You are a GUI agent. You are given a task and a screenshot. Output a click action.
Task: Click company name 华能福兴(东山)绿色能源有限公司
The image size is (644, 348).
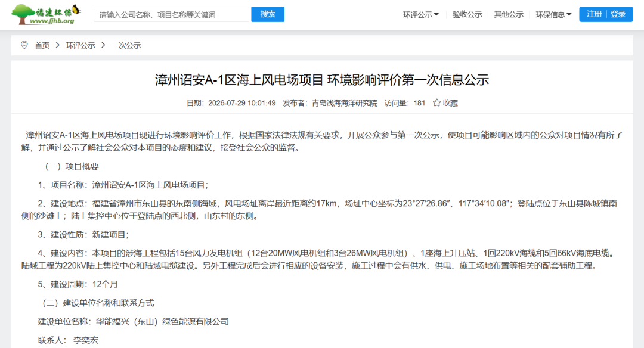click(x=163, y=322)
